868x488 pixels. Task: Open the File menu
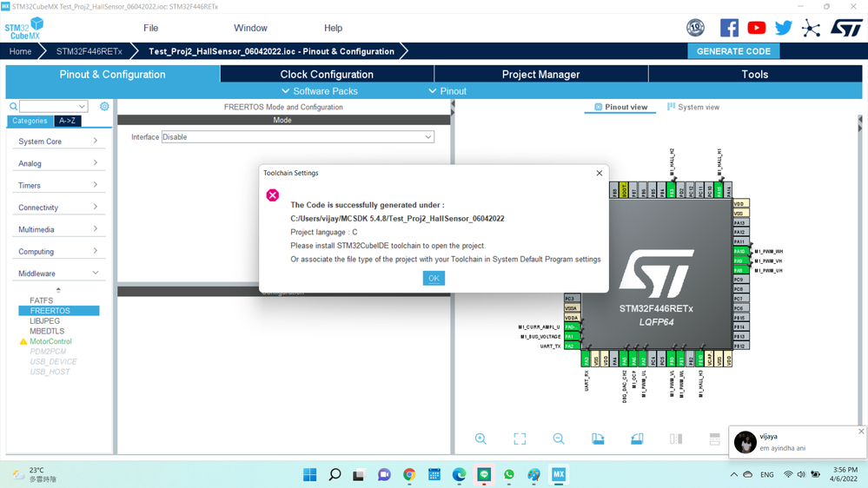150,28
